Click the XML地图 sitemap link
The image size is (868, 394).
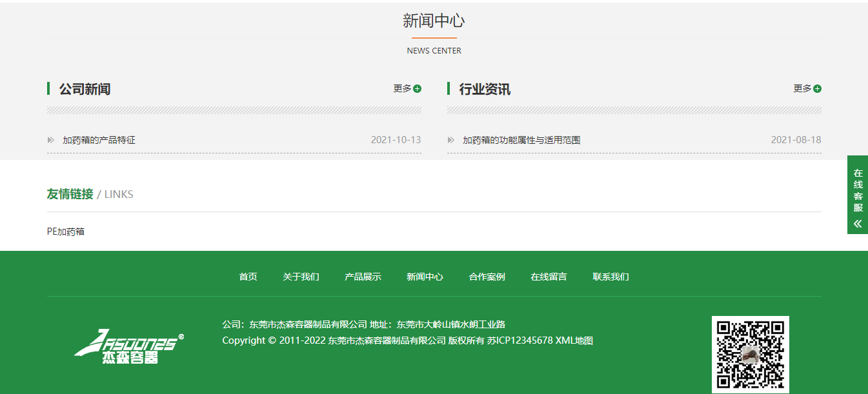click(574, 340)
